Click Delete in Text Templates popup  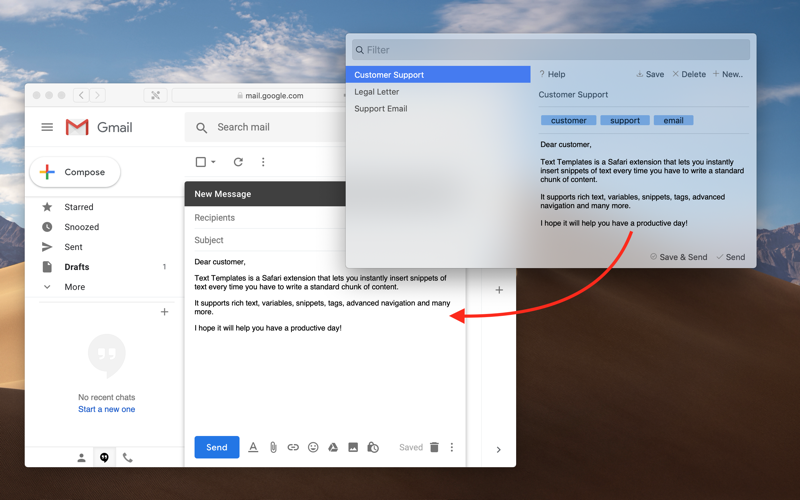[x=689, y=74]
